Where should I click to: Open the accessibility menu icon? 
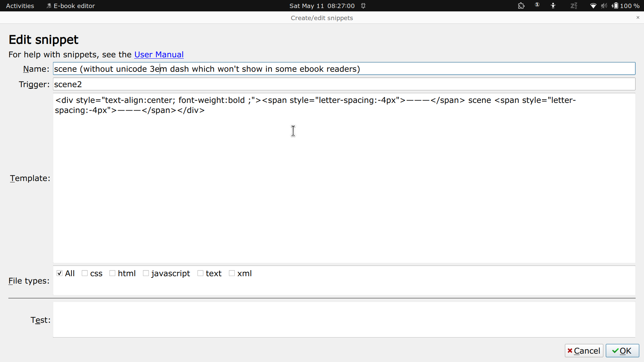[x=553, y=6]
